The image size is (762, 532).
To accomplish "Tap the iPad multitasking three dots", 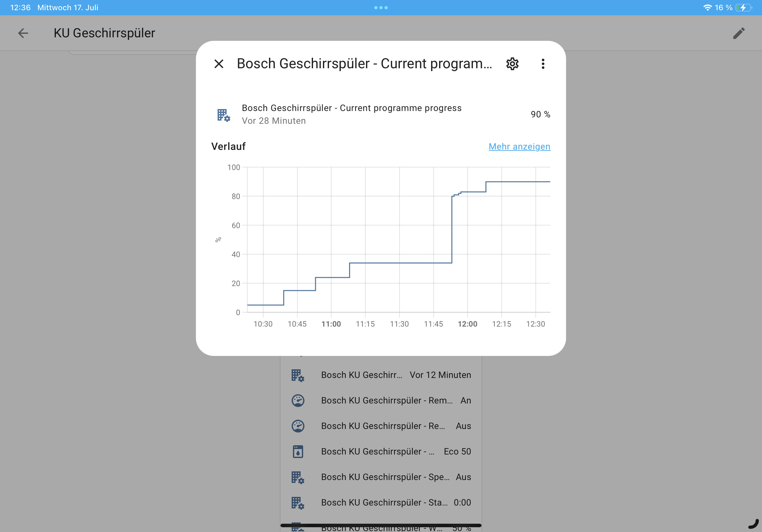I will click(x=381, y=8).
